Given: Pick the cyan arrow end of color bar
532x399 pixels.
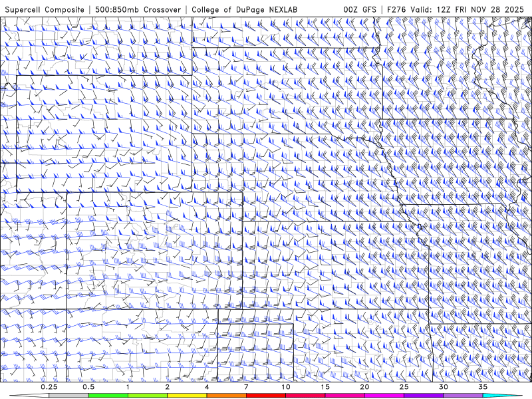Looking at the screenshot, I should tap(502, 396).
